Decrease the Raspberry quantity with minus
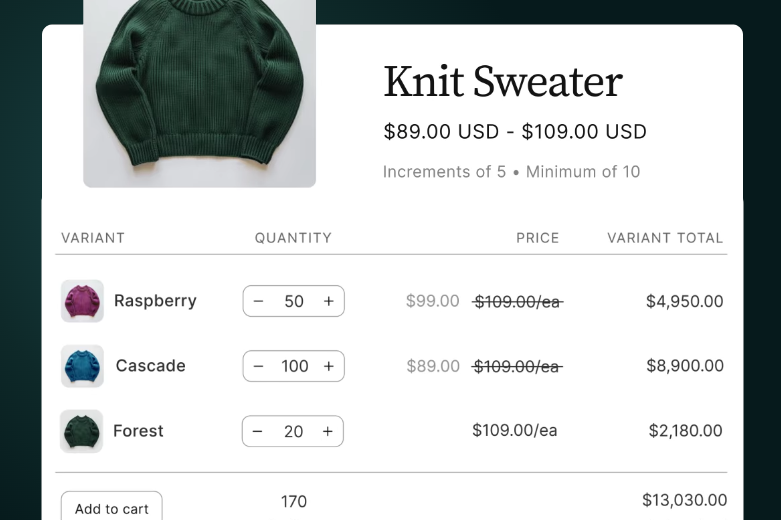The width and height of the screenshot is (781, 520). pyautogui.click(x=259, y=301)
